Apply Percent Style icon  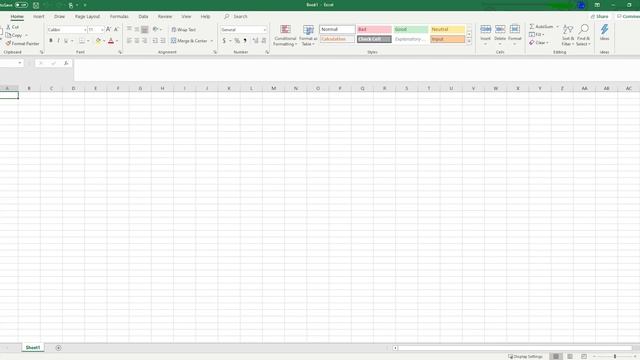(x=237, y=41)
